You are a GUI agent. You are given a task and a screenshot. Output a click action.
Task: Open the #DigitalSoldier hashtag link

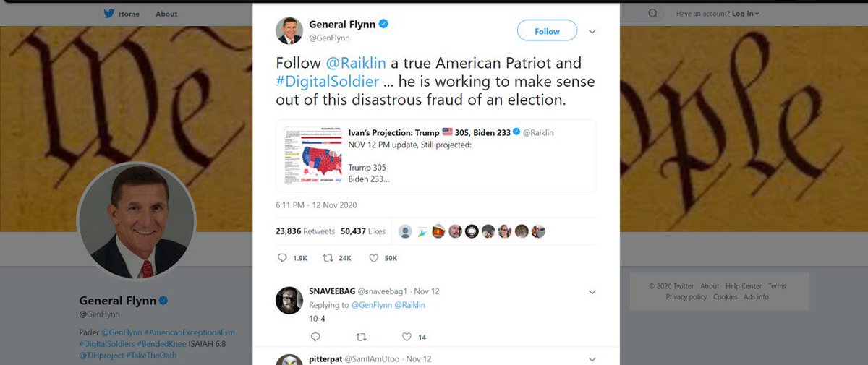pyautogui.click(x=327, y=82)
